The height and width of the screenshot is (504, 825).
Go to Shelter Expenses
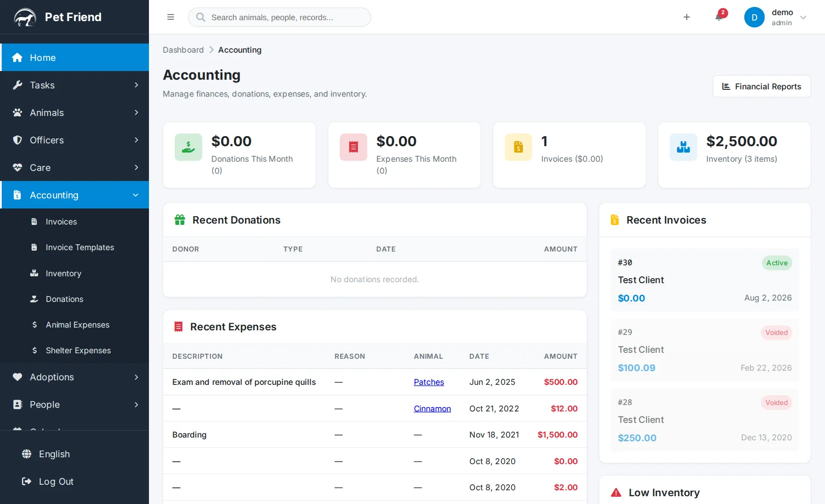click(x=78, y=351)
